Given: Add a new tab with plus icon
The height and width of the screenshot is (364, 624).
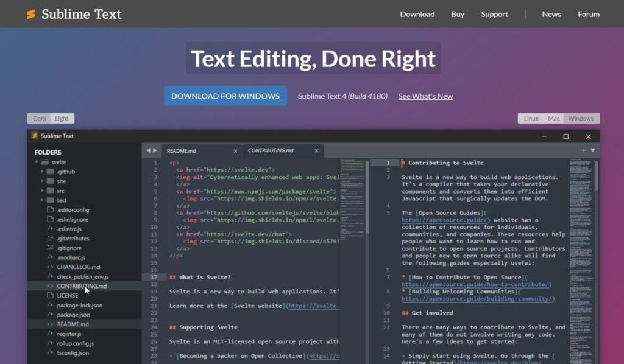Looking at the screenshot, I should (583, 150).
